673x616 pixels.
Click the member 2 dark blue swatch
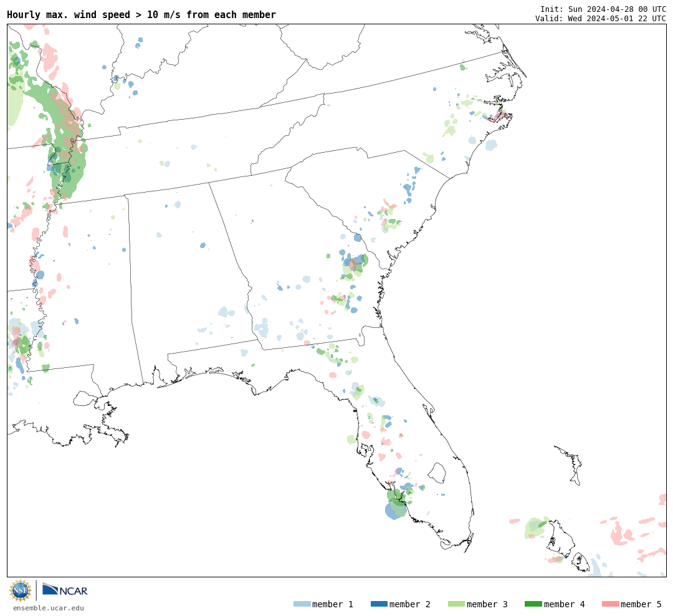(379, 604)
